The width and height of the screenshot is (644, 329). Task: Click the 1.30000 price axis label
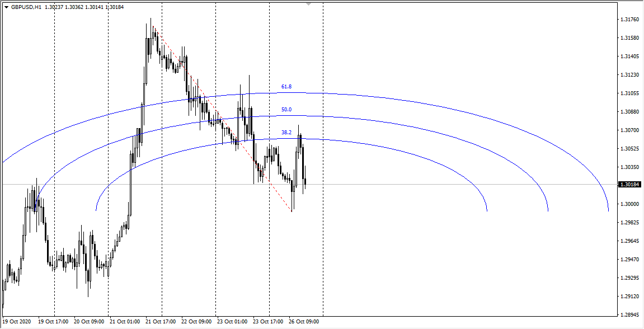click(629, 204)
